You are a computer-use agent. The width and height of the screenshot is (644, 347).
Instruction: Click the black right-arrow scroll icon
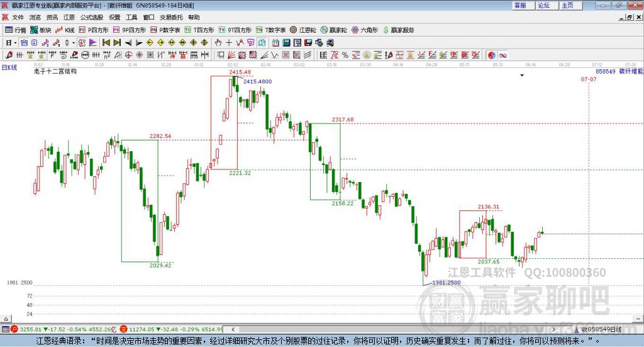pos(139,43)
